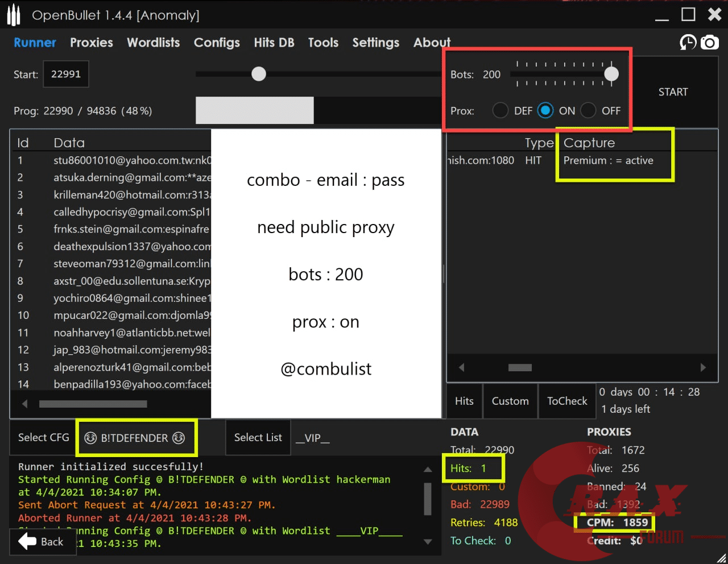Viewport: 728px width, 564px height.
Task: Click the "Bad: 22989" statistic
Action: coord(480,504)
